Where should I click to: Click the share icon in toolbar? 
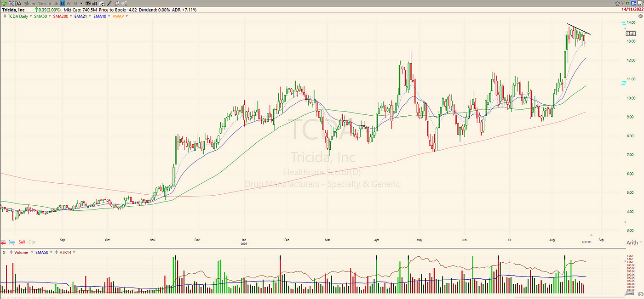click(x=124, y=3)
